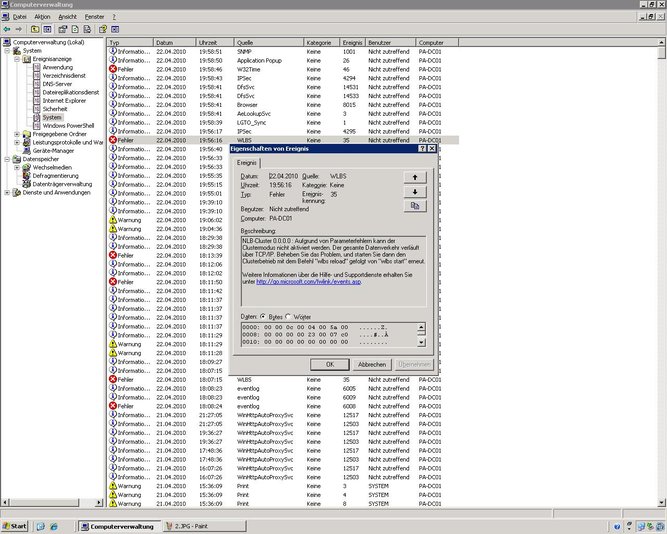Select the Bytes radio button
The width and height of the screenshot is (667, 534).
pyautogui.click(x=263, y=317)
